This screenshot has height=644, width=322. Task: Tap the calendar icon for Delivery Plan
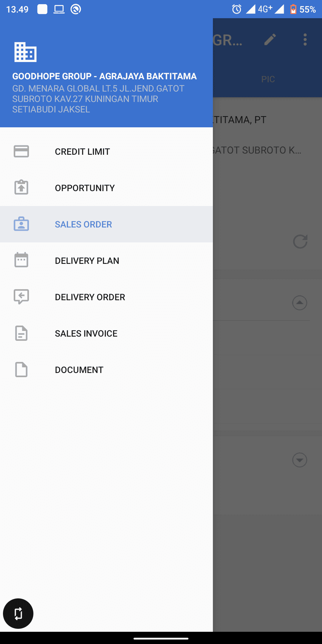click(x=21, y=260)
